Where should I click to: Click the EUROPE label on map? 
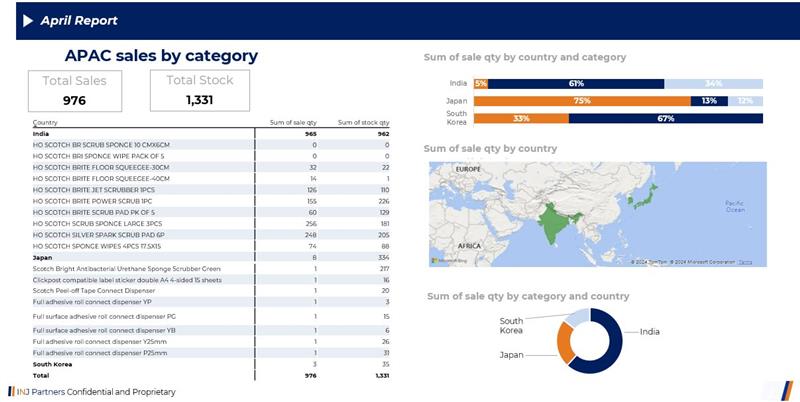click(x=468, y=169)
